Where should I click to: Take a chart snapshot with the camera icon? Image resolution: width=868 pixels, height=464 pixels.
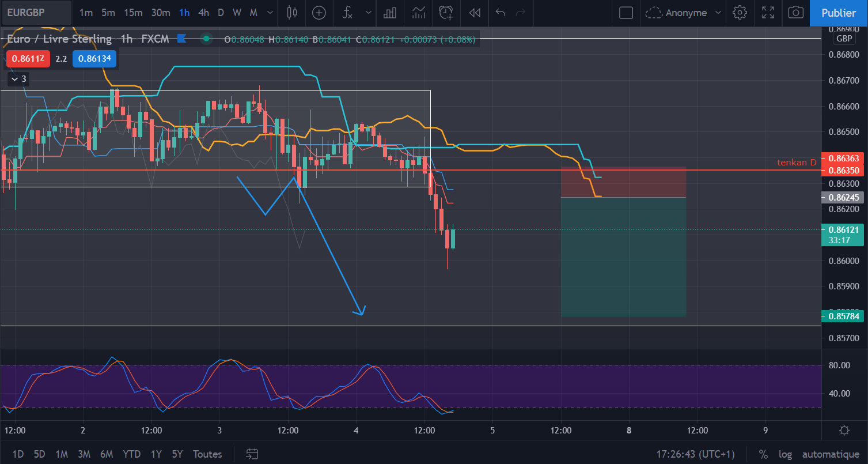coord(795,13)
